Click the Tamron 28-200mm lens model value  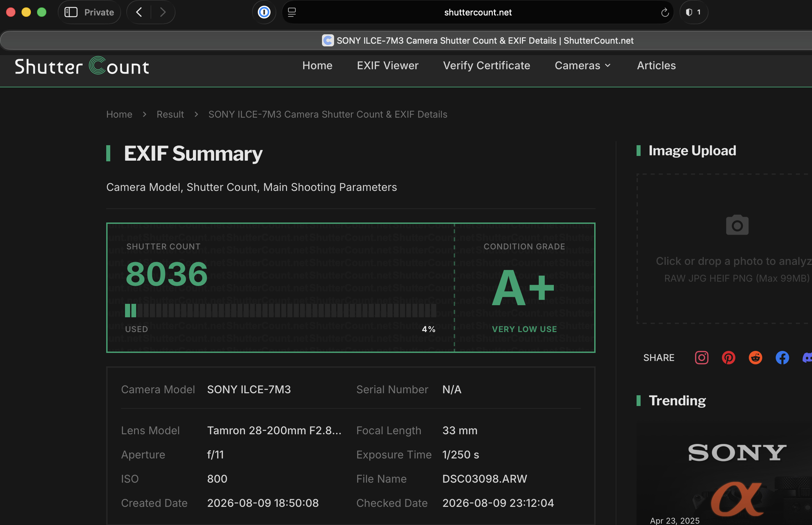274,431
